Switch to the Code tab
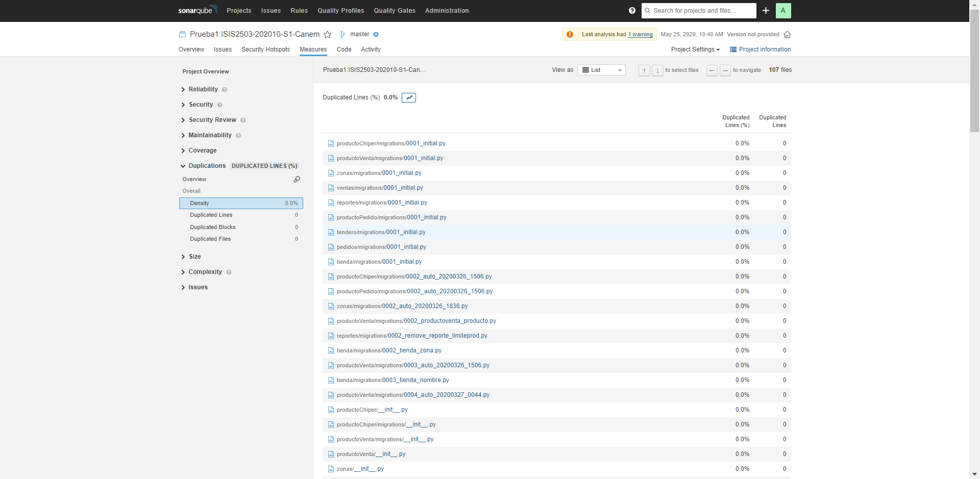 [344, 49]
